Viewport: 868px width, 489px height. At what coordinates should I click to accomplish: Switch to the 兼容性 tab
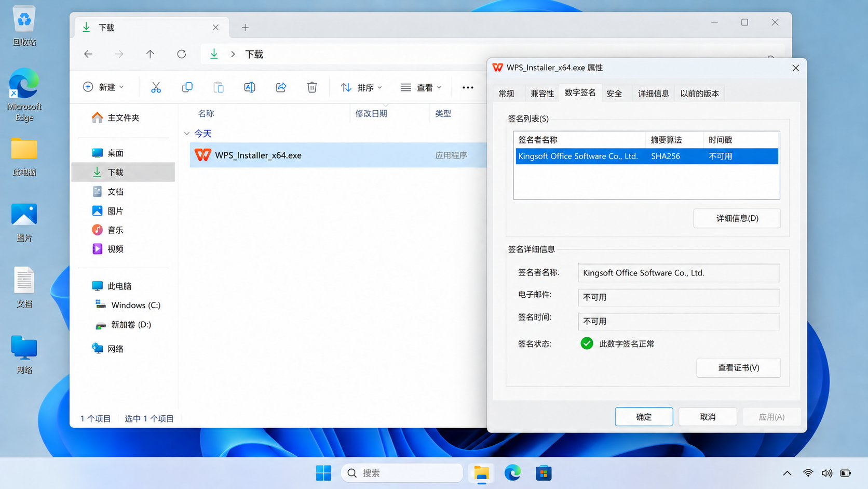pyautogui.click(x=542, y=94)
